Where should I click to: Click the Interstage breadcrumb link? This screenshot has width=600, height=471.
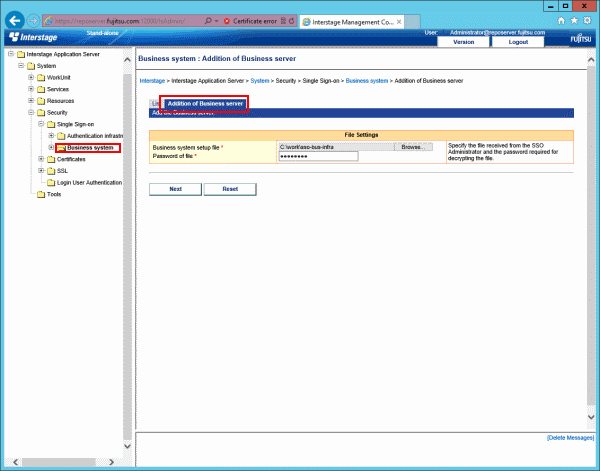[x=152, y=81]
